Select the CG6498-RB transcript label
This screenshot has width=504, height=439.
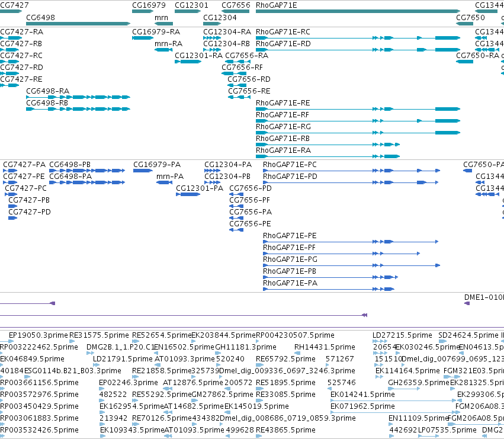coord(47,103)
